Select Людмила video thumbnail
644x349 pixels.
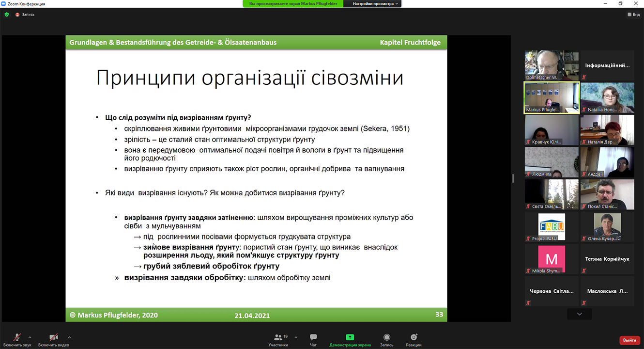coord(552,162)
